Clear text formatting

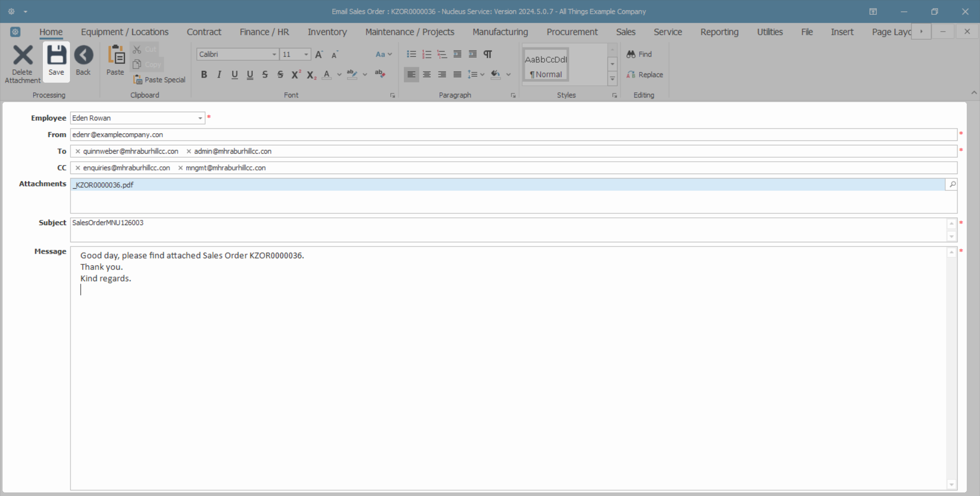380,74
